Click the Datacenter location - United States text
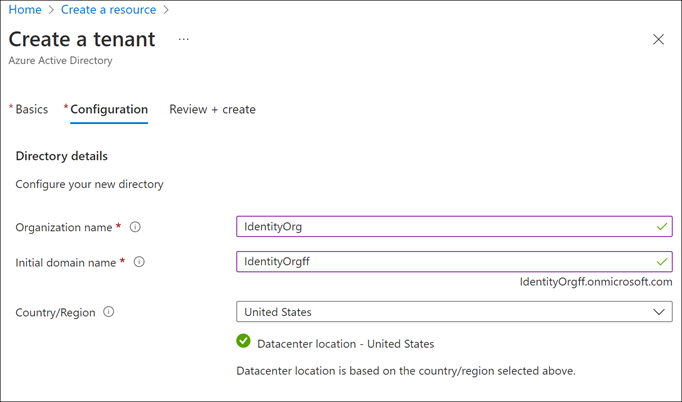Screen dimensions: 682x402 point(345,344)
